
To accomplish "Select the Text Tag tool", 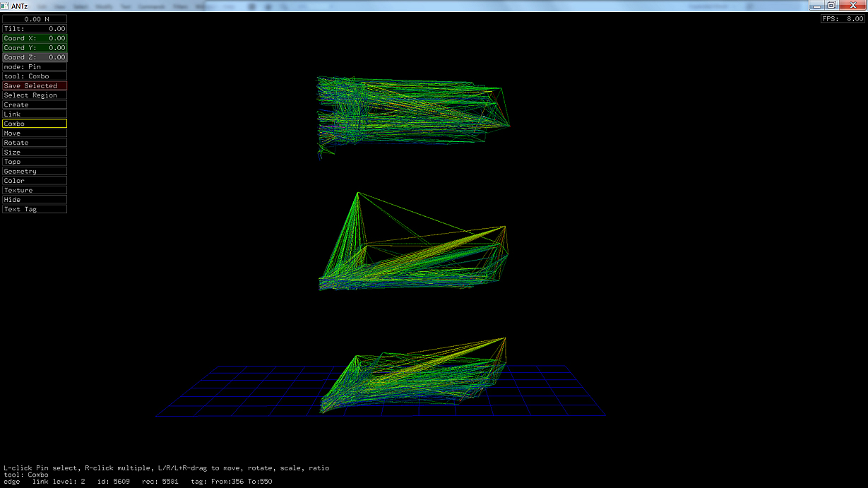I will click(35, 209).
